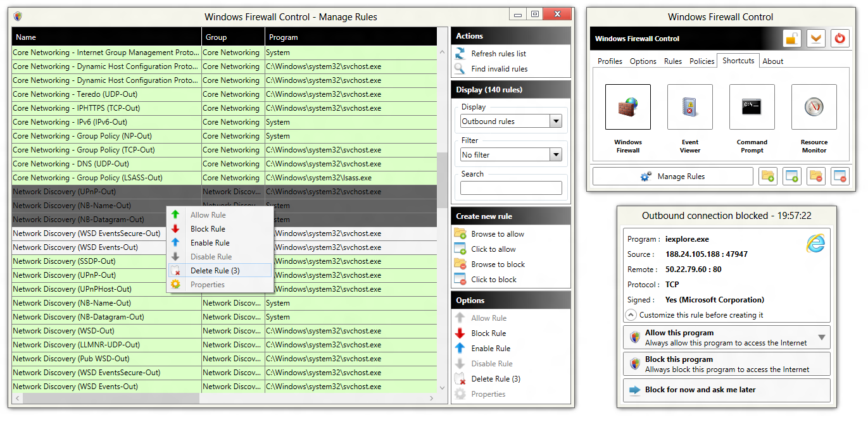
Task: Select rule Core Networking - IPHTTPS (TCP-Out)
Action: [224, 108]
